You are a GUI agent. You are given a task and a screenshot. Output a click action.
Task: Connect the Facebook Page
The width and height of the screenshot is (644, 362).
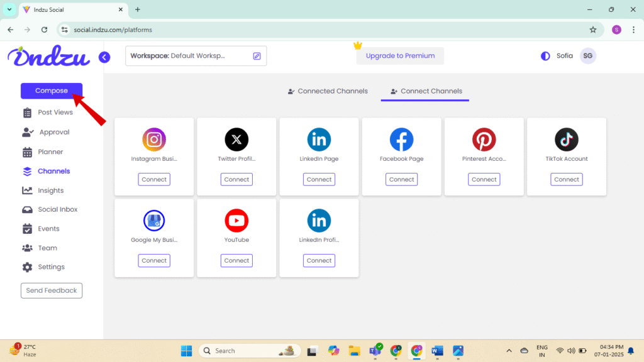(x=402, y=179)
